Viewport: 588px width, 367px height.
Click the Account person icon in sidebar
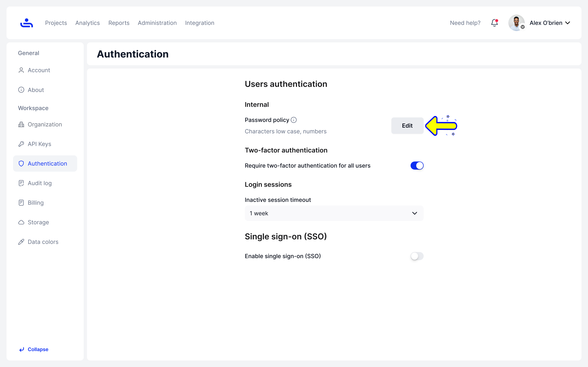pos(21,70)
